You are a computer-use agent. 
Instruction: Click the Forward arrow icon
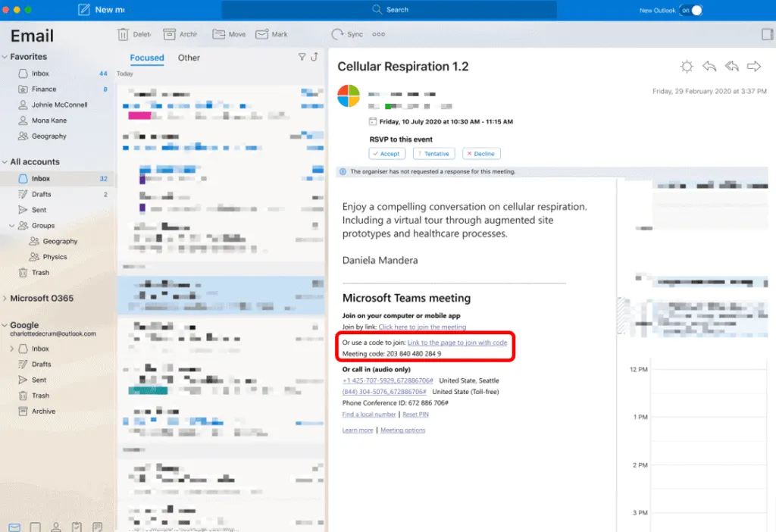click(x=754, y=67)
